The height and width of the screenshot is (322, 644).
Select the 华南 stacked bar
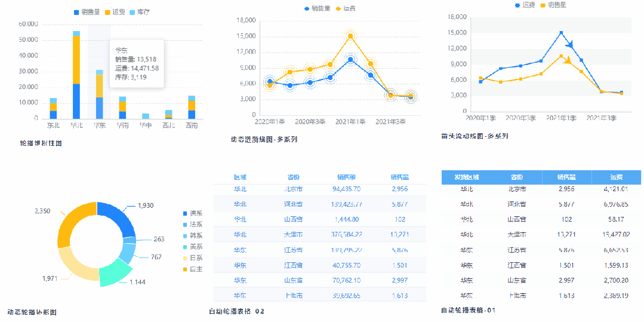tap(122, 108)
